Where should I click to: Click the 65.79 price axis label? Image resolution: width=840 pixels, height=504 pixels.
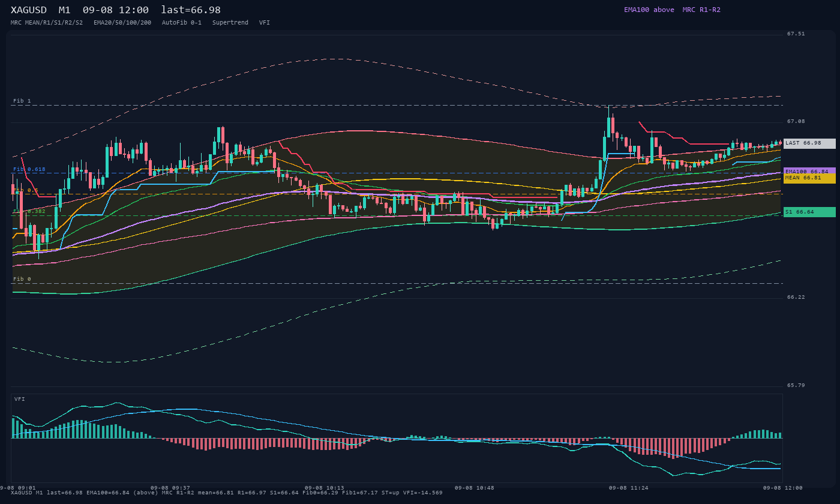[x=796, y=385]
